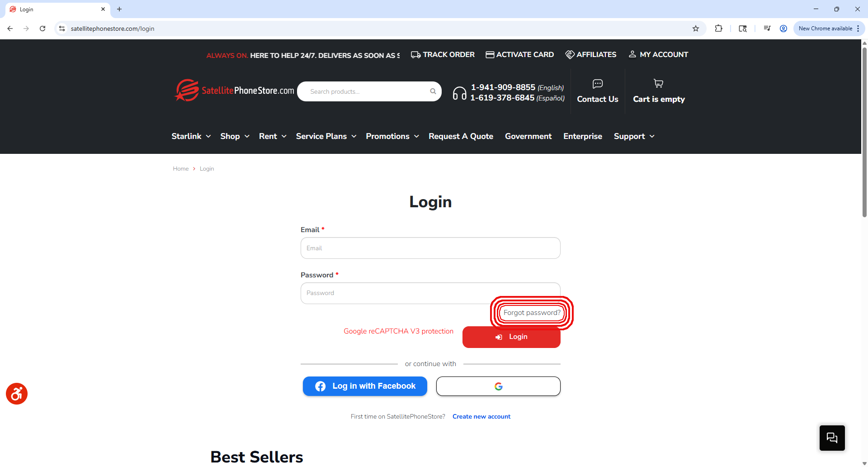Open Google Lens search icon in toolbar
Viewport: 868px width, 467px height.
click(743, 29)
